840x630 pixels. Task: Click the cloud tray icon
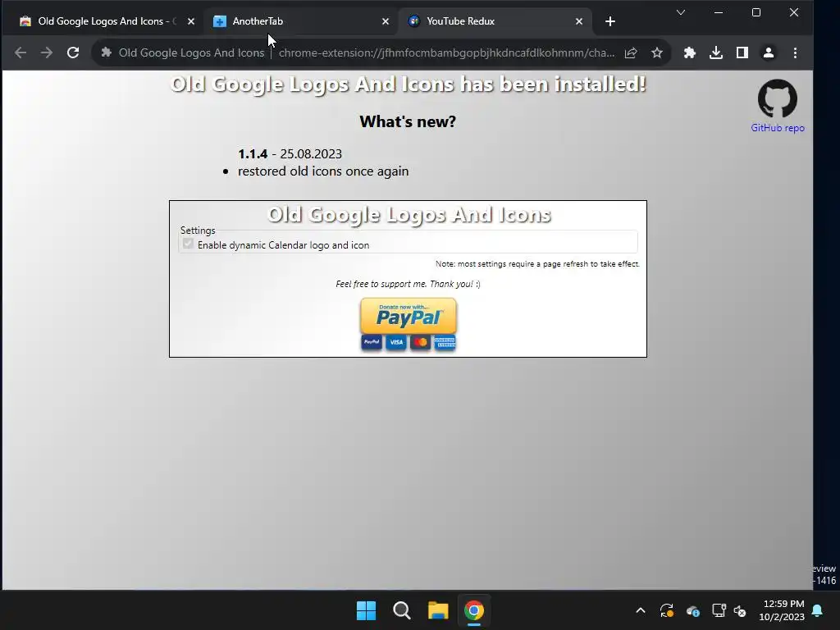tap(692, 610)
